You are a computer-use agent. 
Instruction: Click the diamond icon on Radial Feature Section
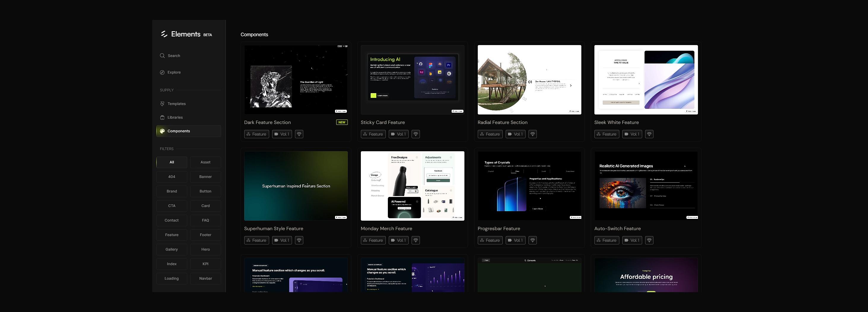pyautogui.click(x=532, y=134)
